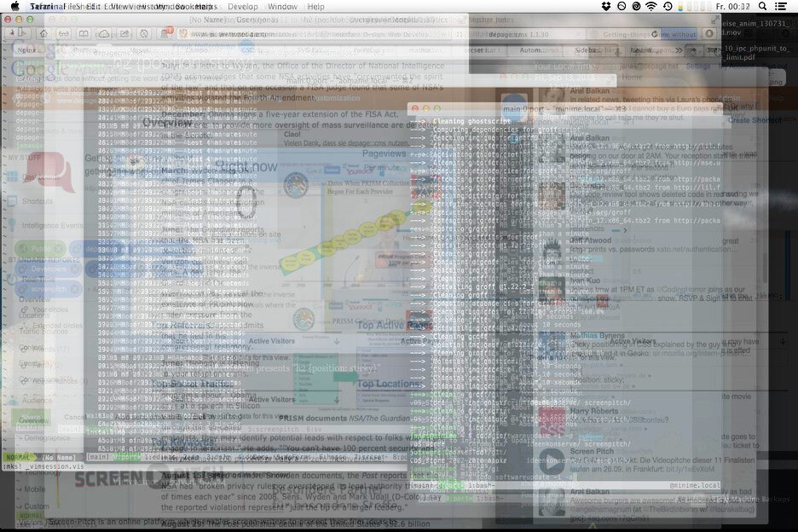
Task: Open Mathias Bynens profile name in feed
Action: click(597, 336)
